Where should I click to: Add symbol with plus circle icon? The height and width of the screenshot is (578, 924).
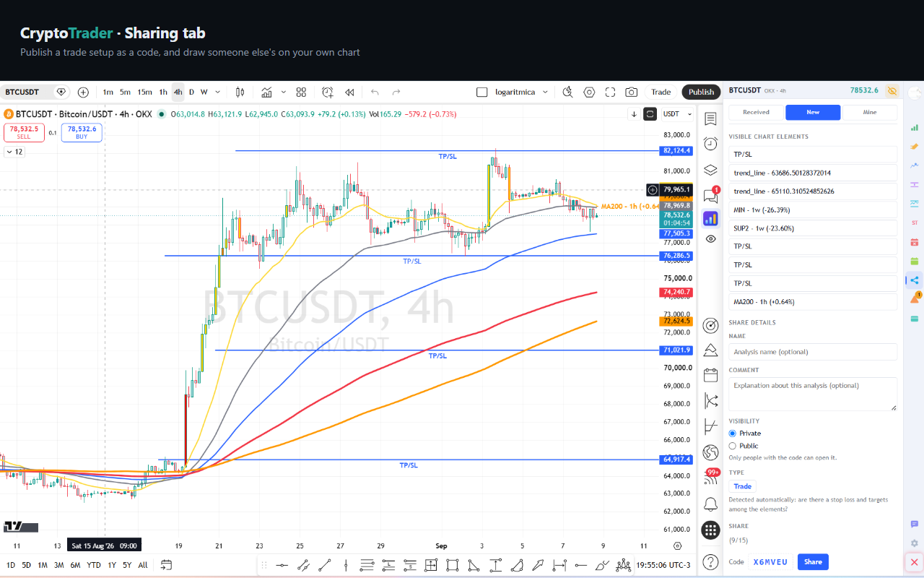(x=83, y=92)
